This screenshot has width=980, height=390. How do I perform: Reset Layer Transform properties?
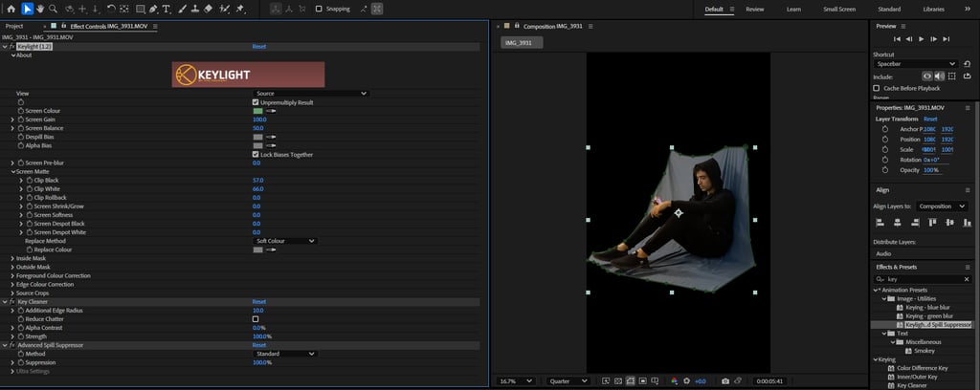point(930,119)
